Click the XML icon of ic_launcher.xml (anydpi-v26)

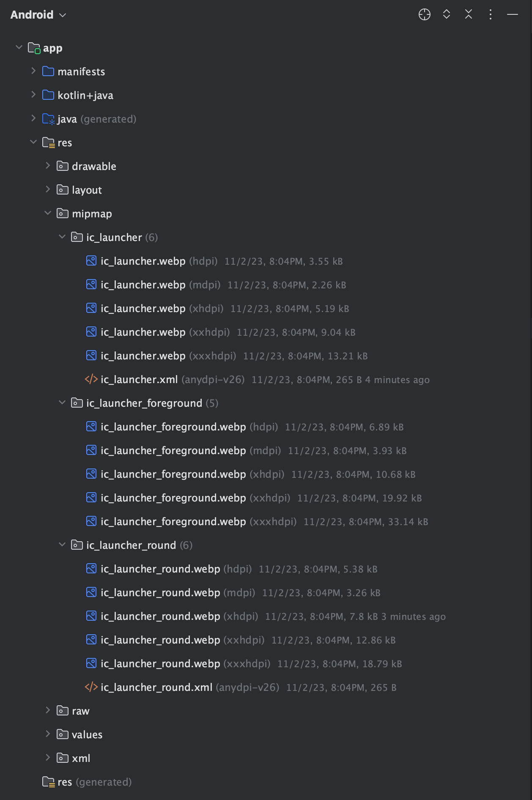coord(91,379)
